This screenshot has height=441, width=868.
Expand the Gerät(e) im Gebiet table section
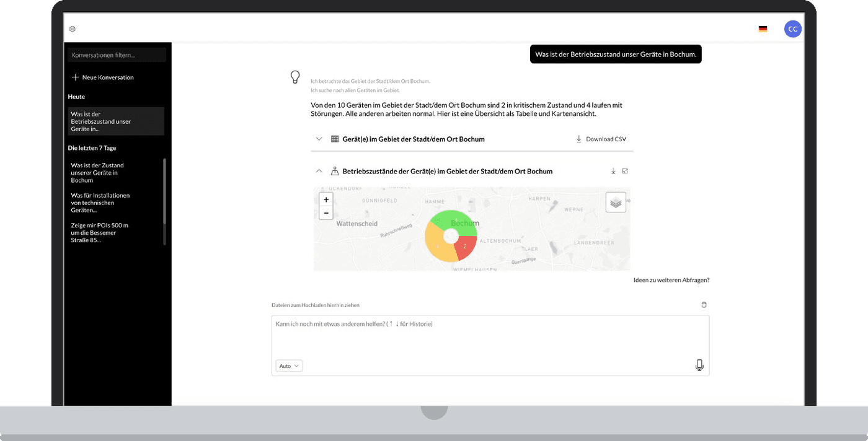(319, 139)
